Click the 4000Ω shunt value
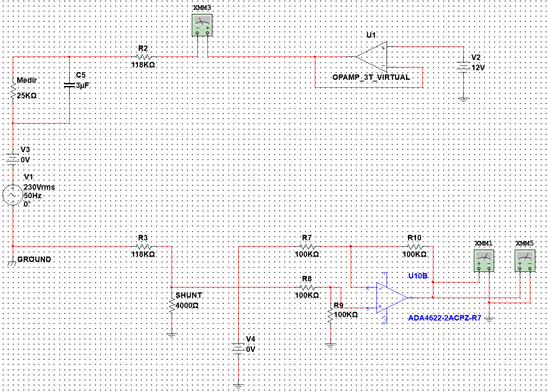 (x=187, y=305)
